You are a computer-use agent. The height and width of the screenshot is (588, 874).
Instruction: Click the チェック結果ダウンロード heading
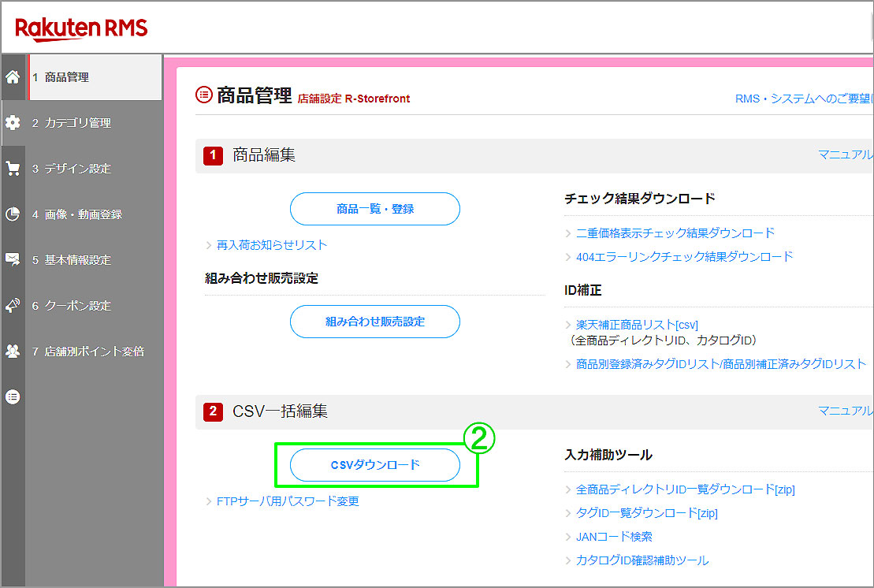point(639,199)
